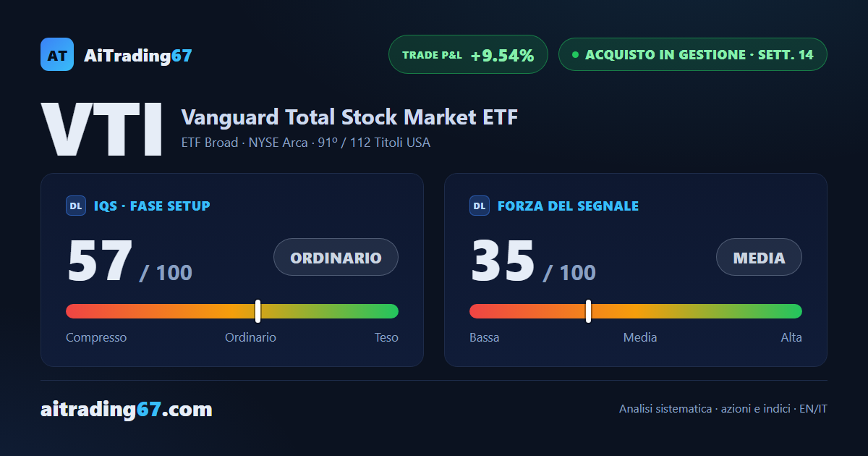Click the signal strength gauge handle

588,311
